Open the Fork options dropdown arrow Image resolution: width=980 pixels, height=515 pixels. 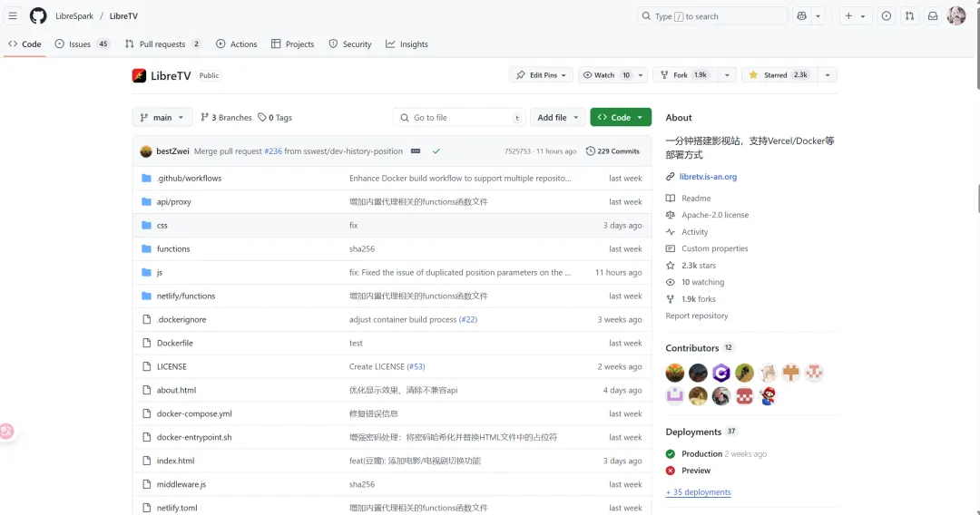[727, 75]
